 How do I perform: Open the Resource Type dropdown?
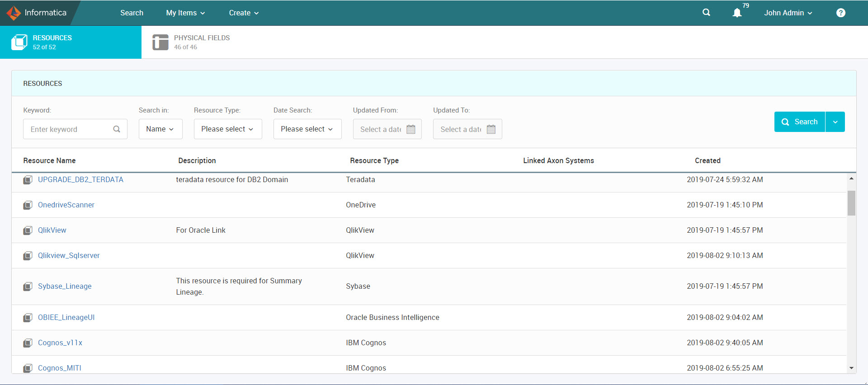click(x=228, y=129)
